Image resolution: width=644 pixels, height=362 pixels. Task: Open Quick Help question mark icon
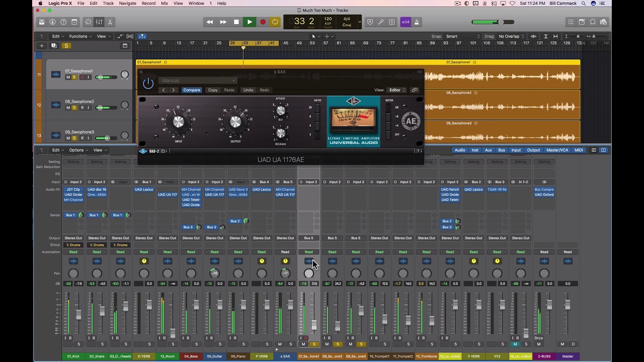(x=63, y=22)
